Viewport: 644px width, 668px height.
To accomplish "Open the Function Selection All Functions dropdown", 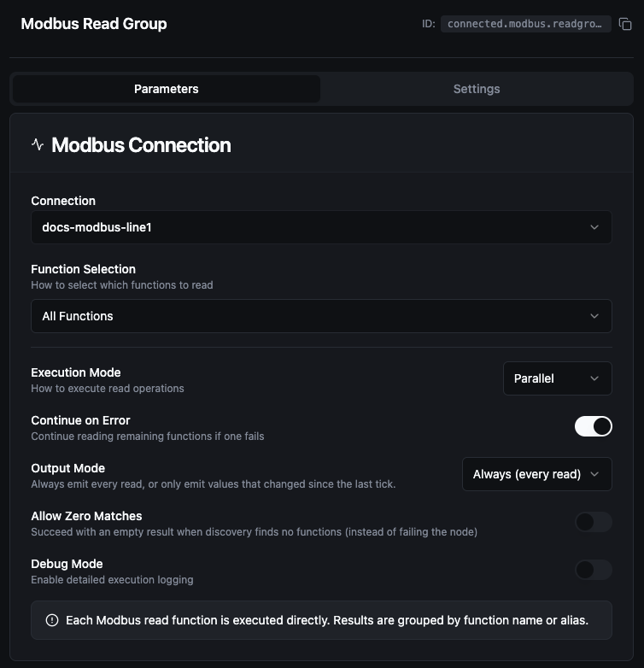I will coord(322,316).
